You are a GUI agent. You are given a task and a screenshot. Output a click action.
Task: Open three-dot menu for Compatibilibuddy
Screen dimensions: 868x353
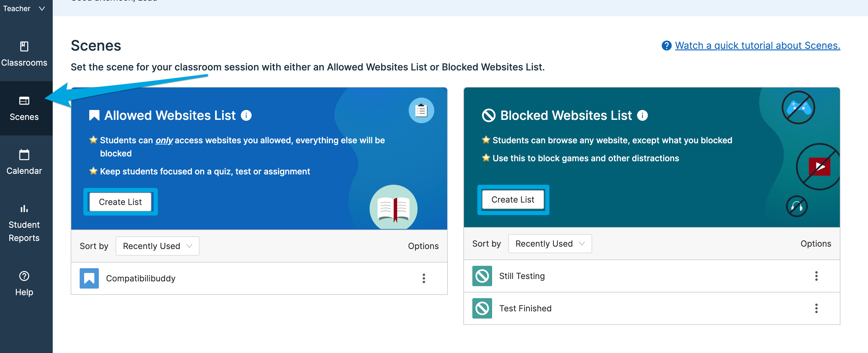(x=424, y=278)
